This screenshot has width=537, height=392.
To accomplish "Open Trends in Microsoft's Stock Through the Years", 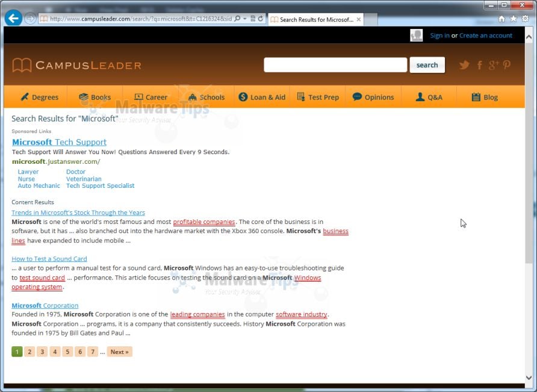I will pos(78,213).
